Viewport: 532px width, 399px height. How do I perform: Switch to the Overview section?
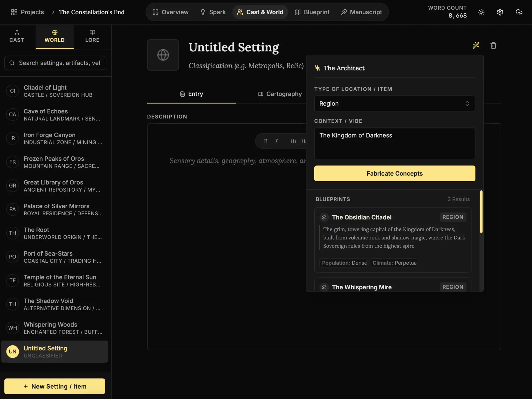(170, 12)
